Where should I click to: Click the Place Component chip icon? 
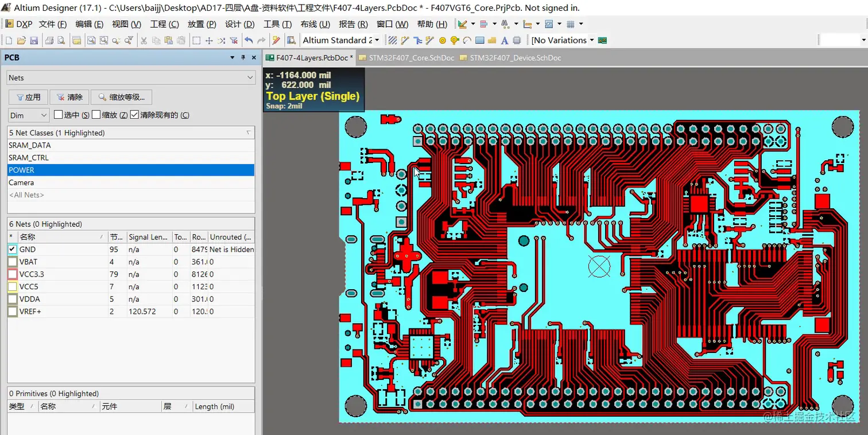pyautogui.click(x=517, y=40)
